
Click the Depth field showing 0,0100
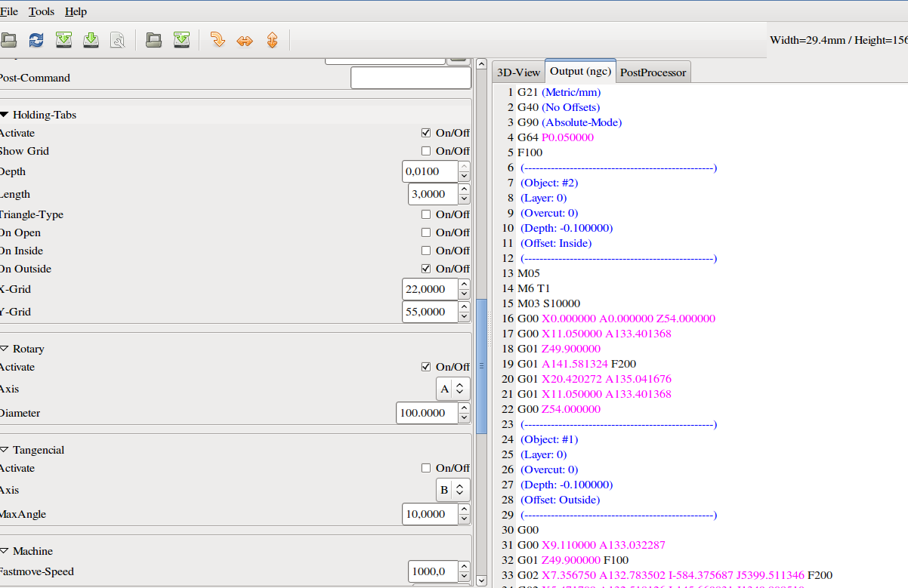(430, 171)
